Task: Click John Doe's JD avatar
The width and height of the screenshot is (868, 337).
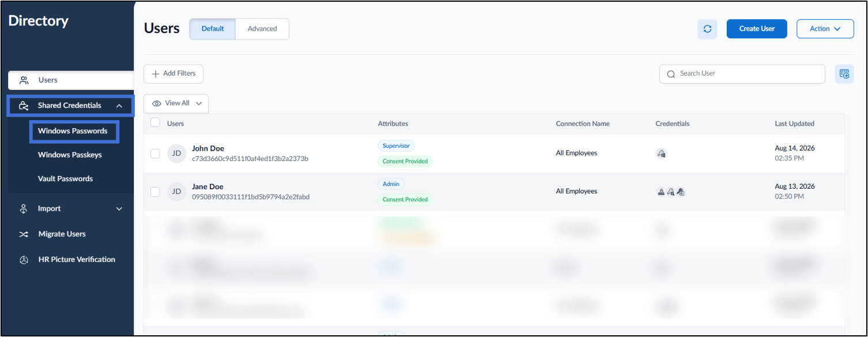Action: (177, 153)
